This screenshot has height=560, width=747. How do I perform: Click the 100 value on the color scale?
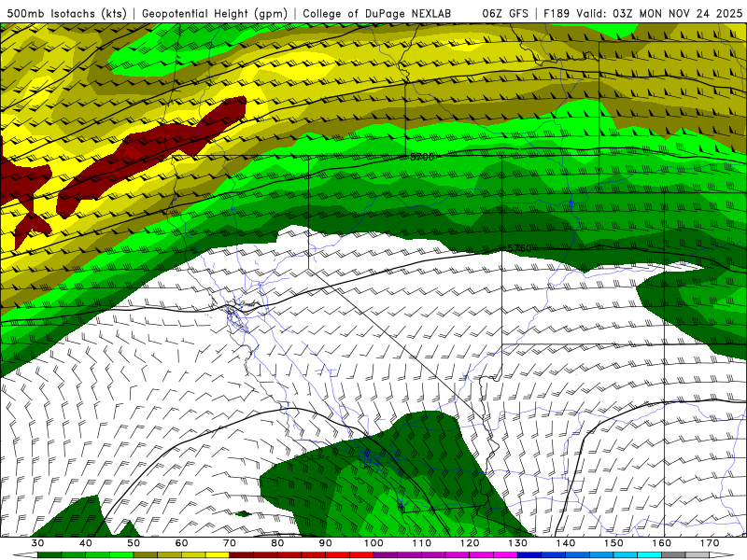[373, 543]
